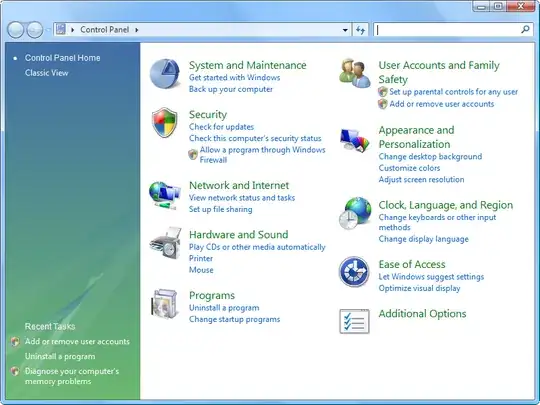The width and height of the screenshot is (540, 405).
Task: Open the Ease of Access icon
Action: tap(354, 272)
